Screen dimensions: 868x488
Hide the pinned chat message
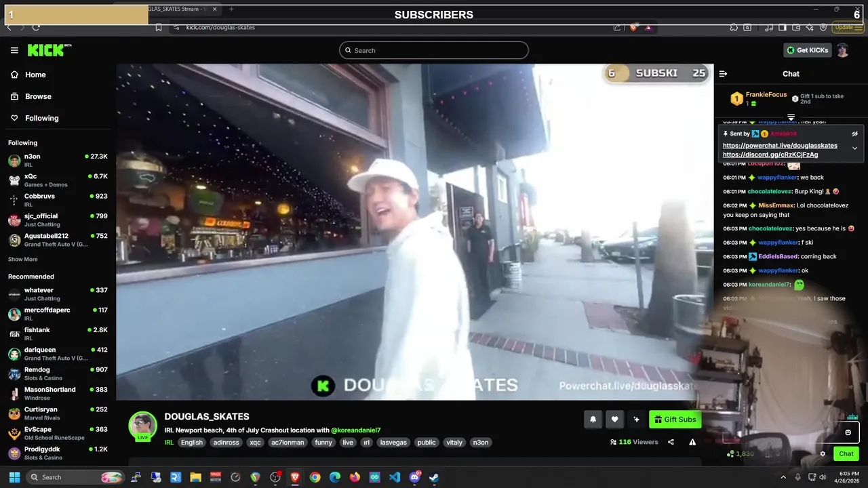pyautogui.click(x=854, y=134)
